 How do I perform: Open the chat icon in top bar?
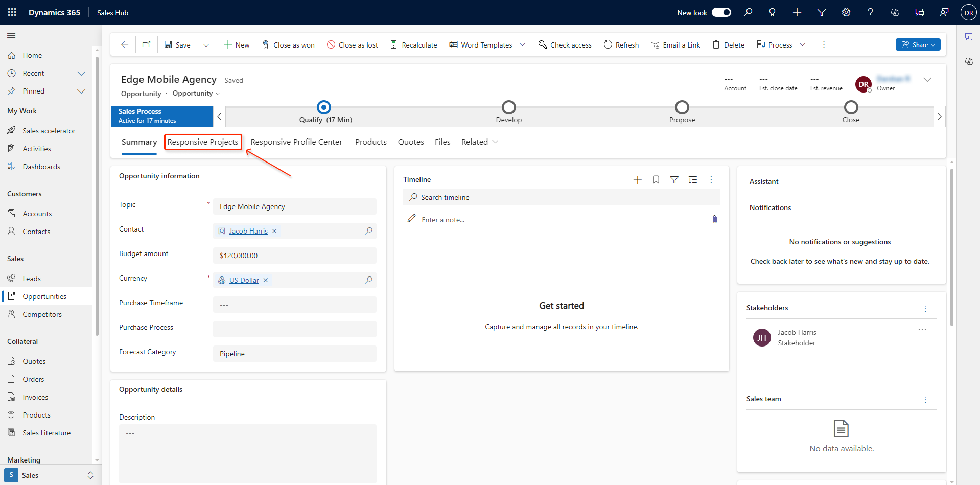[920, 12]
